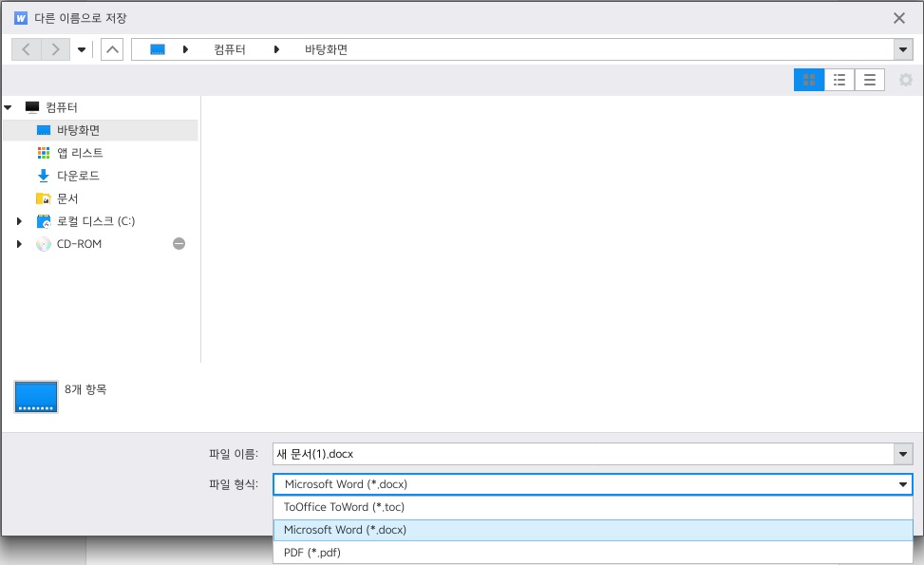Go up one folder level
Image resolution: width=924 pixels, height=565 pixels.
tap(112, 49)
